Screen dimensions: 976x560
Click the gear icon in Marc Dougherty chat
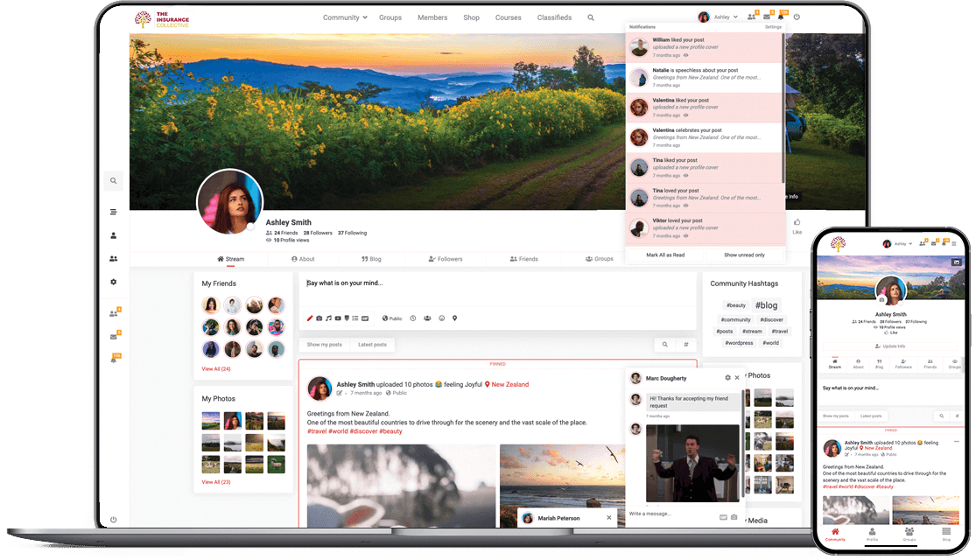727,378
